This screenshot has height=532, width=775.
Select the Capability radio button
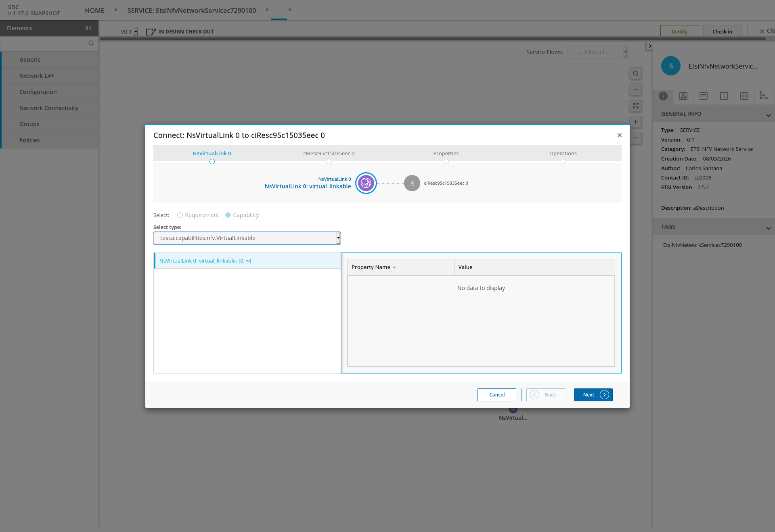pos(228,215)
